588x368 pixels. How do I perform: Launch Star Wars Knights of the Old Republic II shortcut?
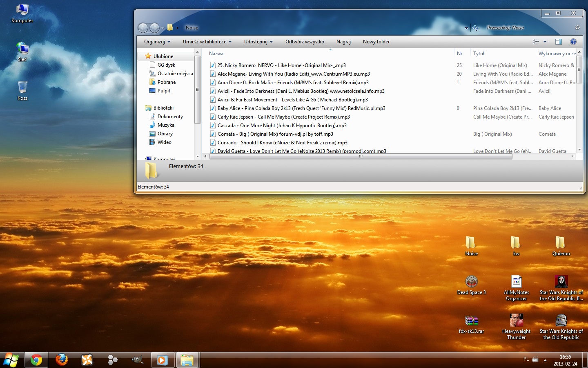tap(561, 288)
